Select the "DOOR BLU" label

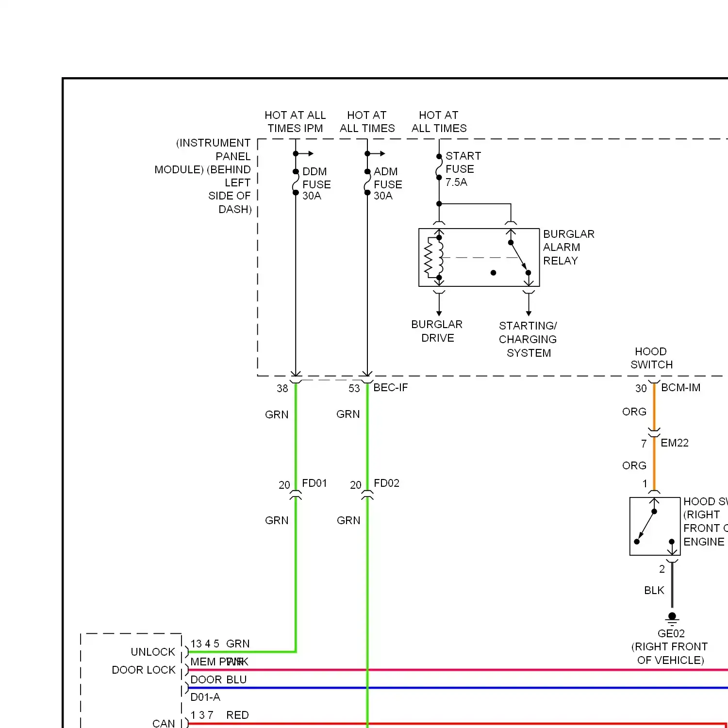(218, 679)
